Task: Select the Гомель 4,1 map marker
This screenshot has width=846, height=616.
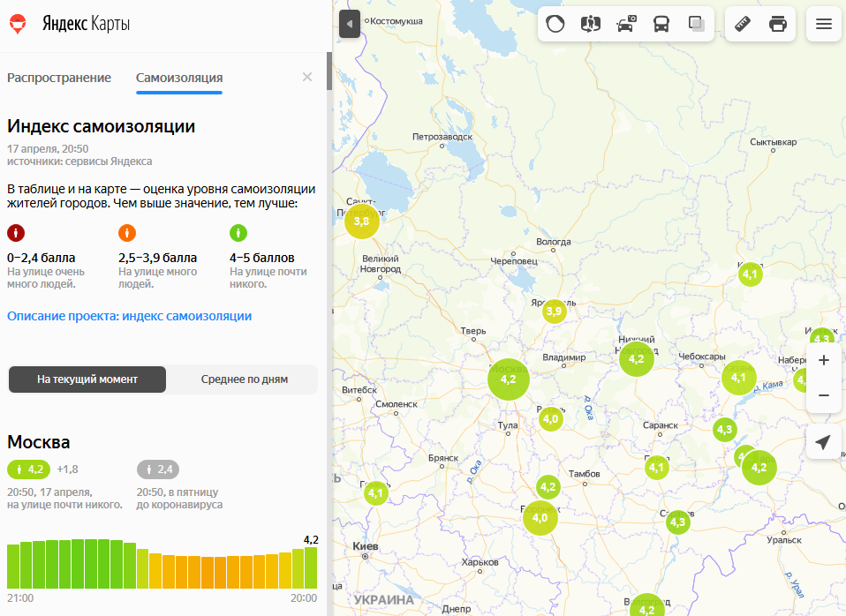Action: (x=375, y=493)
